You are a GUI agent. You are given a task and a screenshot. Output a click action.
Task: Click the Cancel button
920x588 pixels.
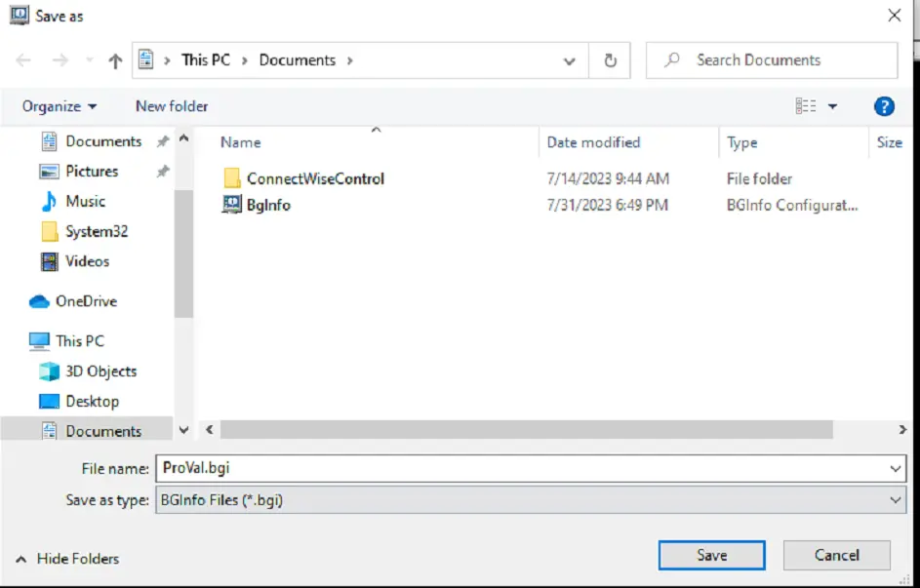point(837,555)
